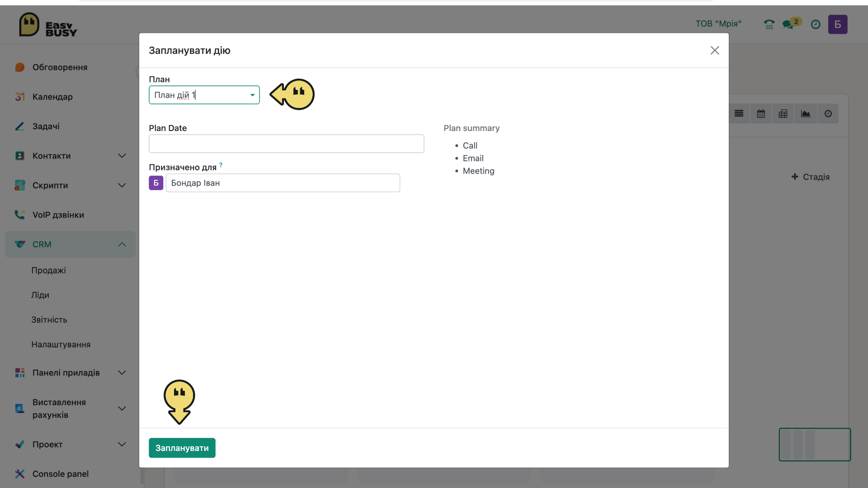The height and width of the screenshot is (488, 868).
Task: Open the План dropdown arrow
Action: 252,95
